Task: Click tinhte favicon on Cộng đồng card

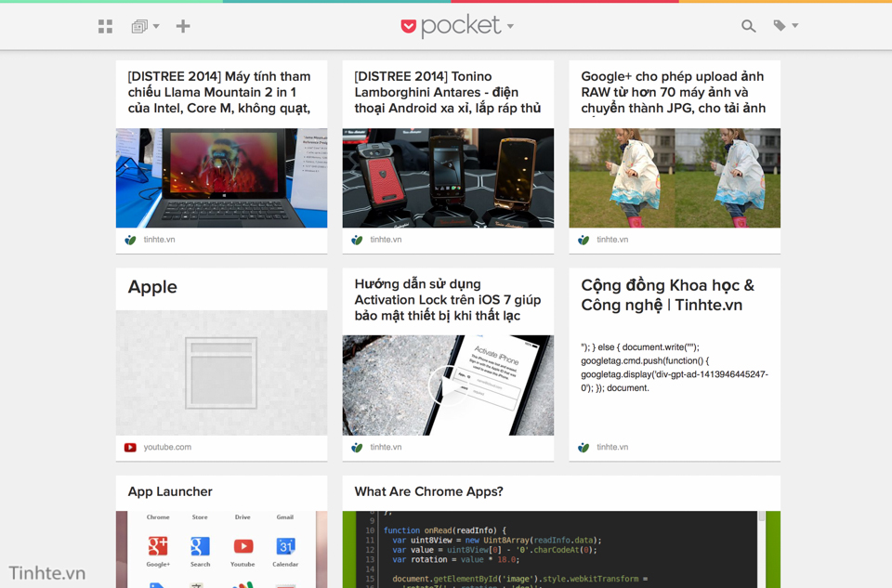Action: (584, 448)
